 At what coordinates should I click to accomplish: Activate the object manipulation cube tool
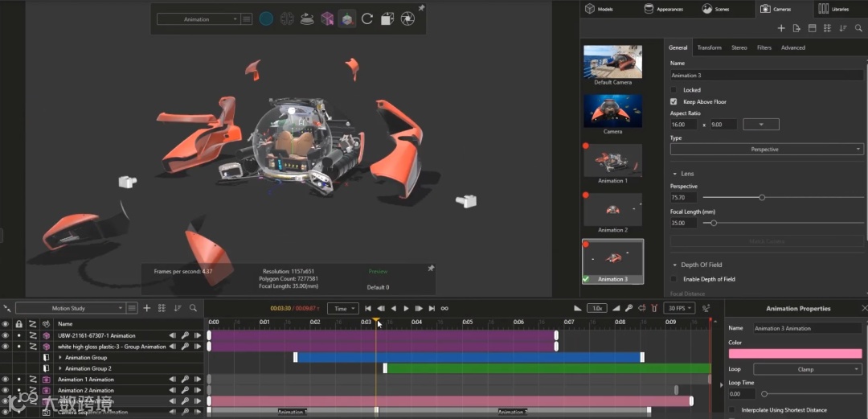coord(347,19)
